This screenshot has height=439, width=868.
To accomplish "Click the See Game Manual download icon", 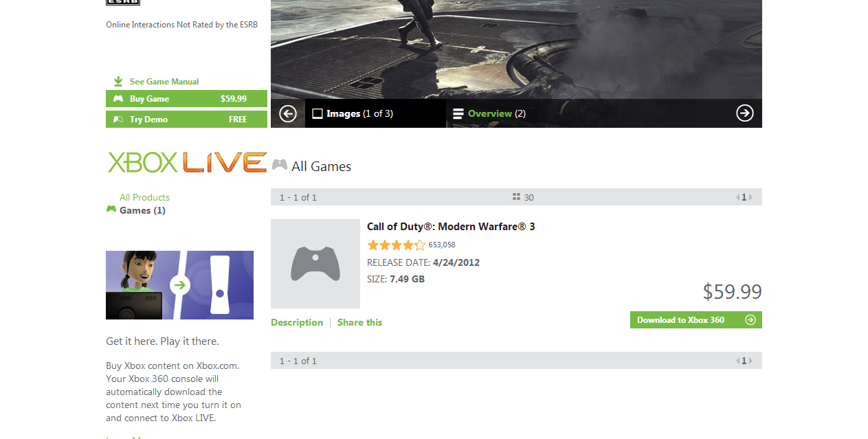I will (x=118, y=81).
